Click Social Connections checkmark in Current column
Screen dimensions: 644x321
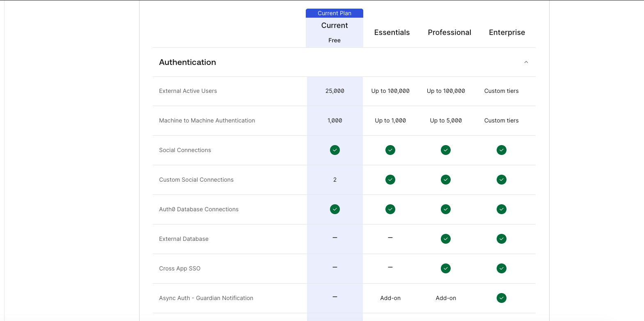pyautogui.click(x=335, y=150)
